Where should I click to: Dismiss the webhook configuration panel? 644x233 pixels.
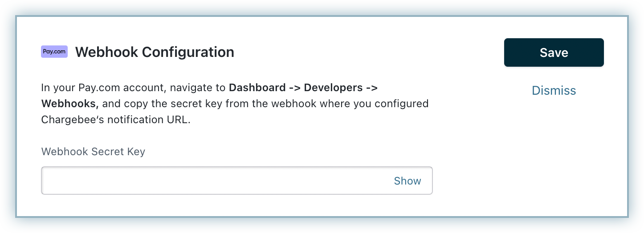[554, 91]
